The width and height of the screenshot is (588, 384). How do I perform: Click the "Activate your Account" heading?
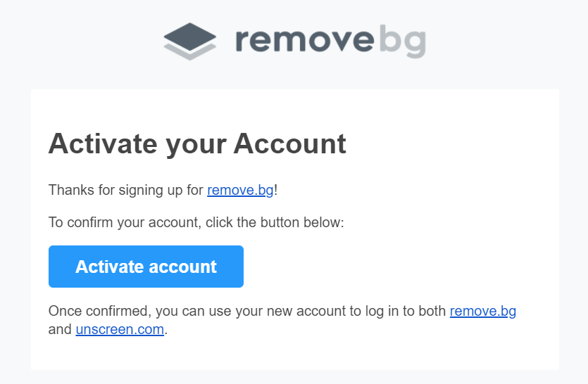[x=197, y=144]
